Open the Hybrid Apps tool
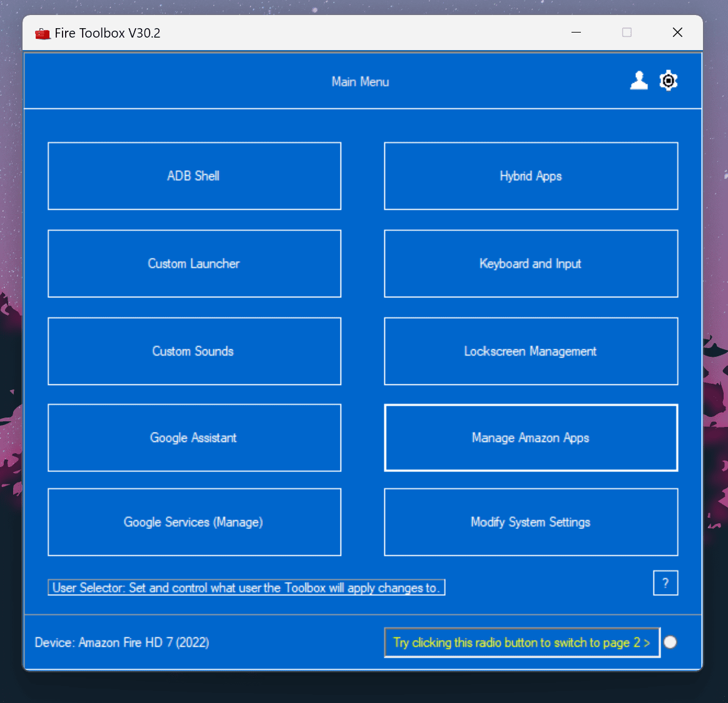 coord(531,176)
